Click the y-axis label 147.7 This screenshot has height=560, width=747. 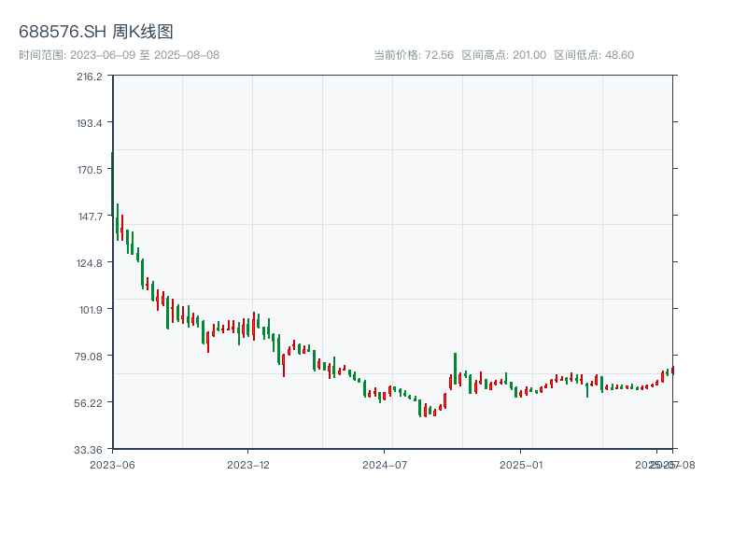[90, 217]
